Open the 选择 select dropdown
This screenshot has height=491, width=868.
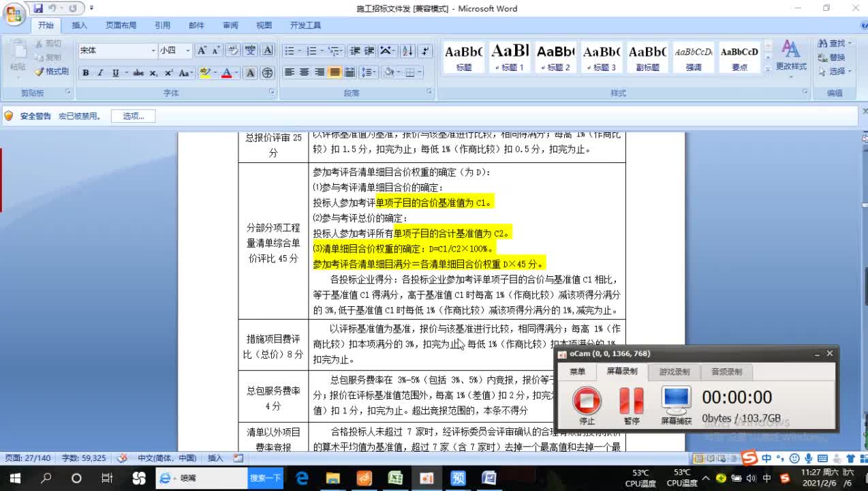coord(835,71)
